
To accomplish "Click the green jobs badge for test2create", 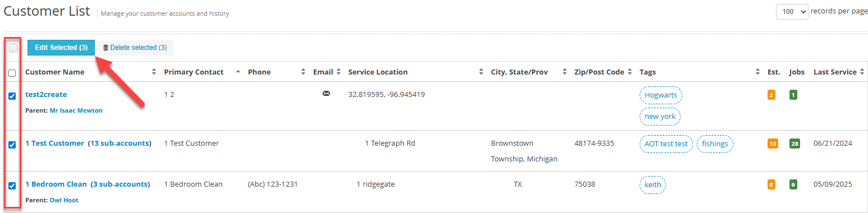I will [793, 95].
